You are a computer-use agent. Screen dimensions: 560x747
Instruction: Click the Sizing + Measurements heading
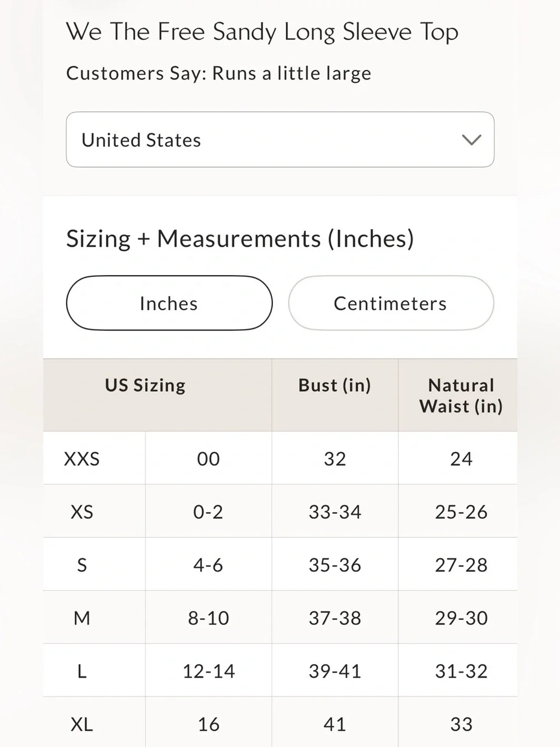click(240, 239)
